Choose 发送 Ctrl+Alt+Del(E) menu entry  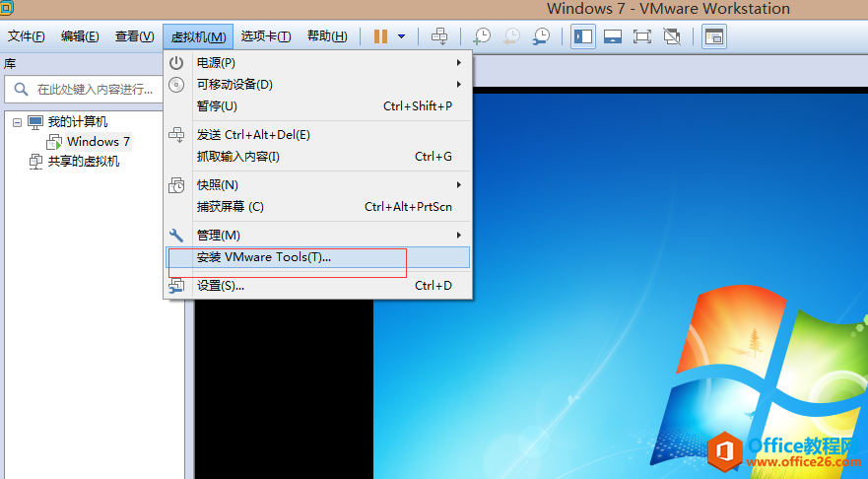(x=318, y=135)
